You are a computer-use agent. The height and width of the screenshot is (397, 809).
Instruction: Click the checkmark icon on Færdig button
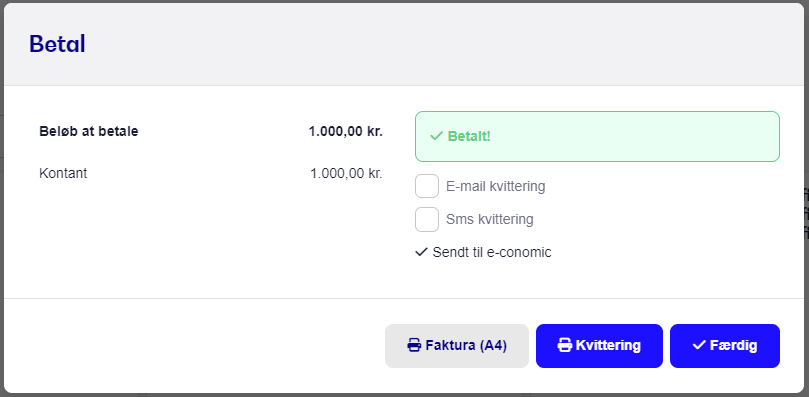[x=699, y=345]
